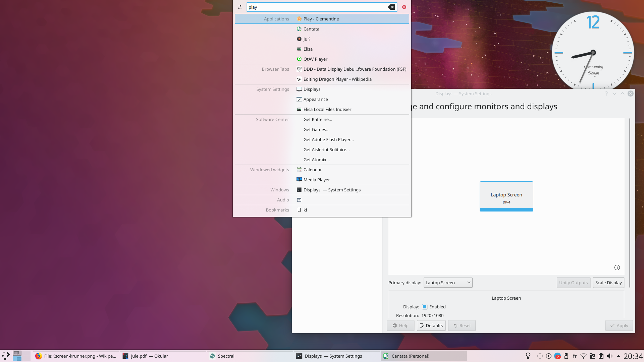Open the Primary display dropdown

[448, 283]
